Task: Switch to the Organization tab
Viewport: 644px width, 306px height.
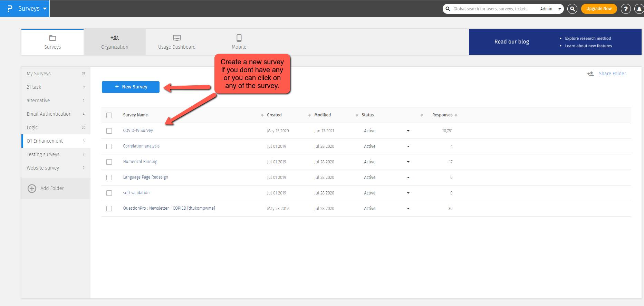Action: pos(115,42)
